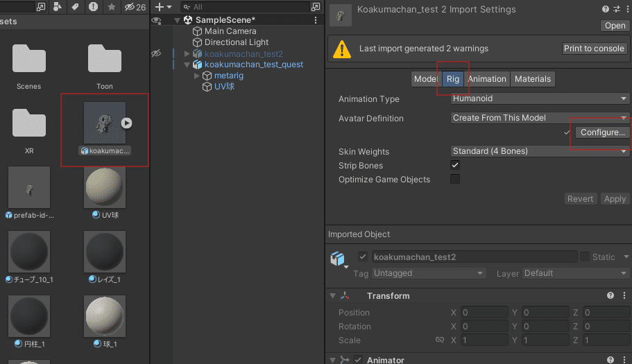Toggle the koakumachan_test2 active checkbox
This screenshot has width=632, height=364.
[363, 257]
